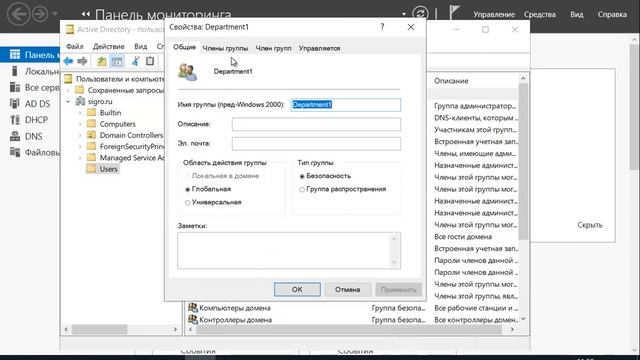The image size is (640, 360).
Task: Click the group name field with Department1
Action: (346, 104)
